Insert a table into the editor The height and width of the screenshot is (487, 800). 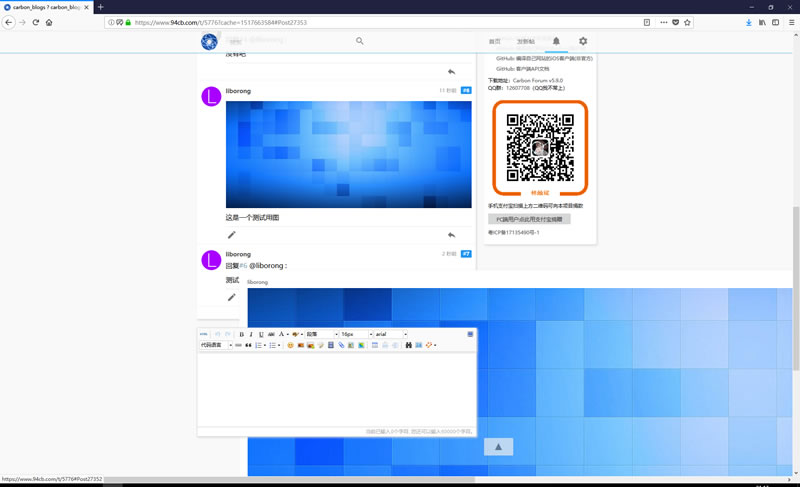pos(375,345)
